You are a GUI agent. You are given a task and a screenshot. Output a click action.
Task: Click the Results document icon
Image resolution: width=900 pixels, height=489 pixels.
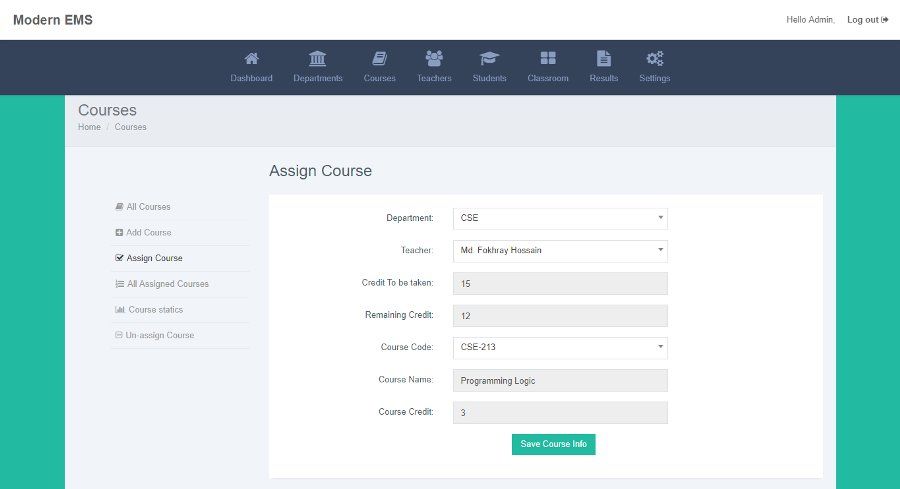(603, 58)
